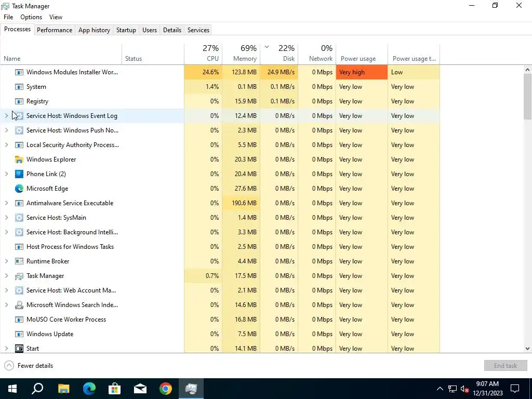Select the network icon in the system tray
The image size is (532, 399).
453,389
